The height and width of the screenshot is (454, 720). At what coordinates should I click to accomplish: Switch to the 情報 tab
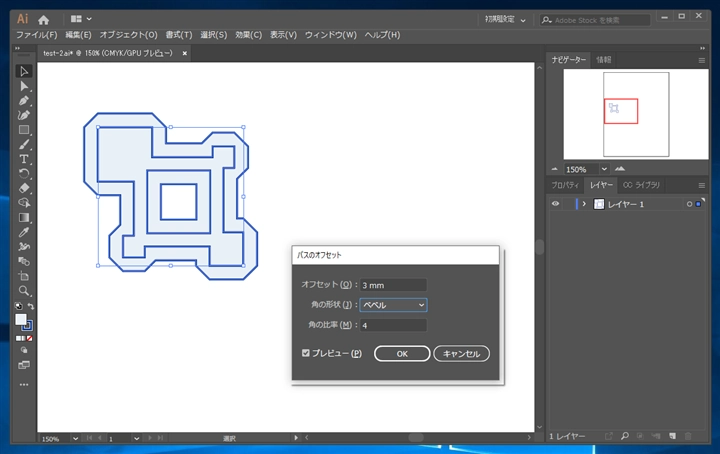click(x=603, y=60)
